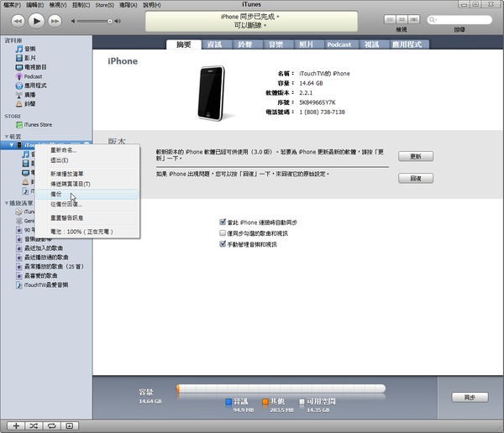Open the 編輯(E) edit menu
This screenshot has width=504, height=433.
pos(34,5)
